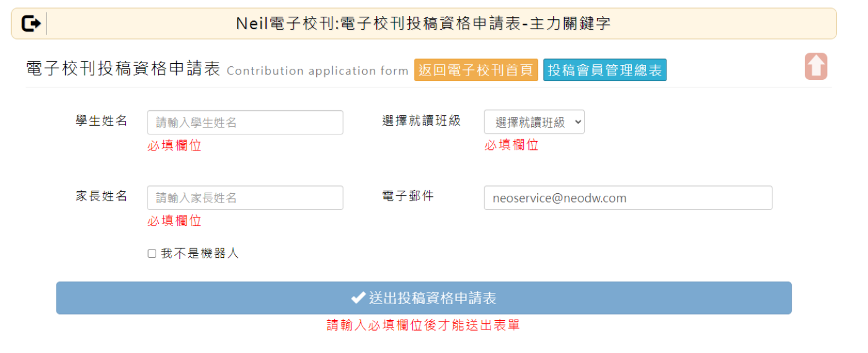Tick the 我不是機器人 checkbox

(x=152, y=253)
